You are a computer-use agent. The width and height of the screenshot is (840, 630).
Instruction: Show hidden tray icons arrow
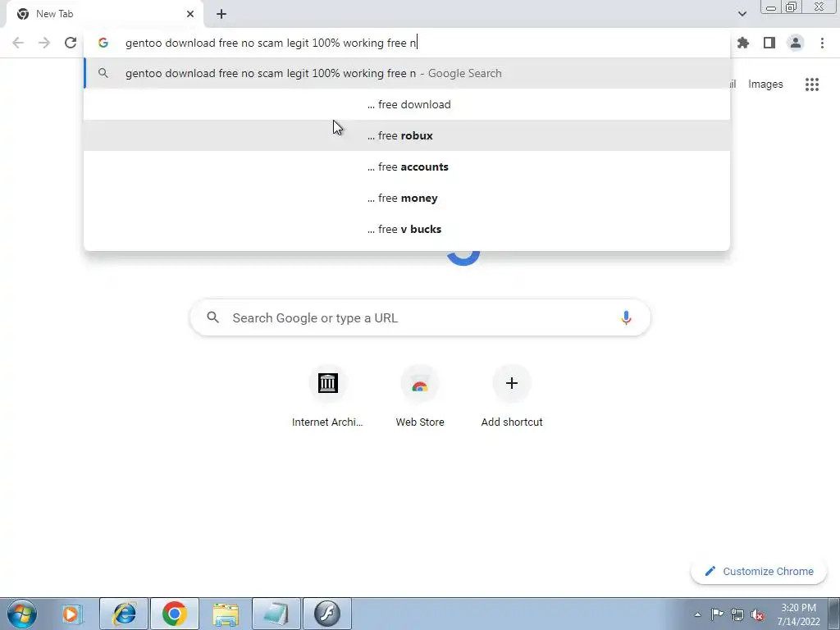[697, 614]
